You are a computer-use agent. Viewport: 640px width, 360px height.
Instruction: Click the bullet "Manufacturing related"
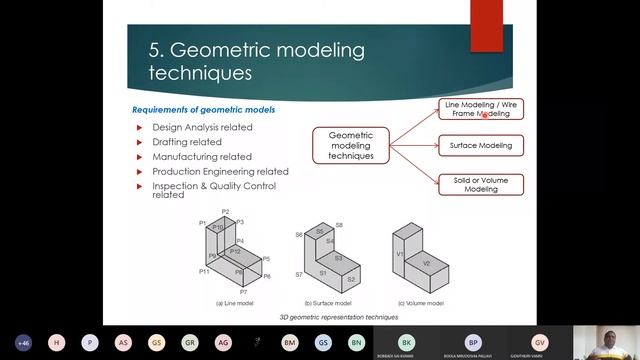point(202,157)
